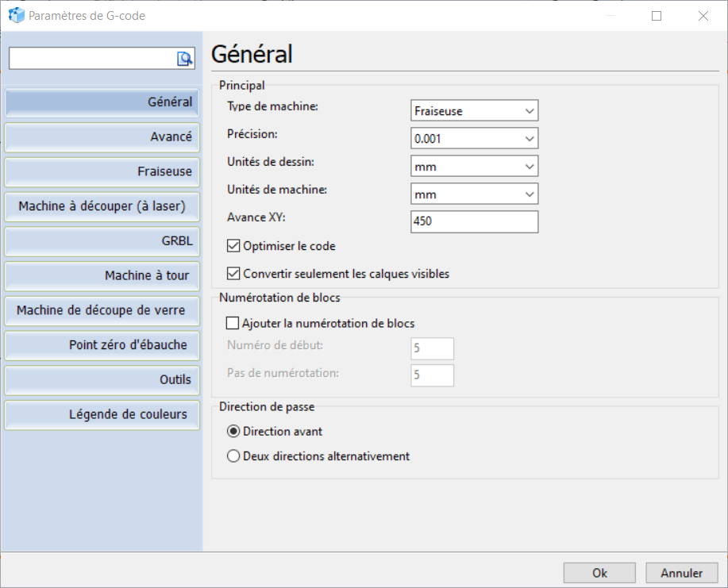The width and height of the screenshot is (728, 588).
Task: Open Machine à découper (à laser) section
Action: (x=102, y=206)
